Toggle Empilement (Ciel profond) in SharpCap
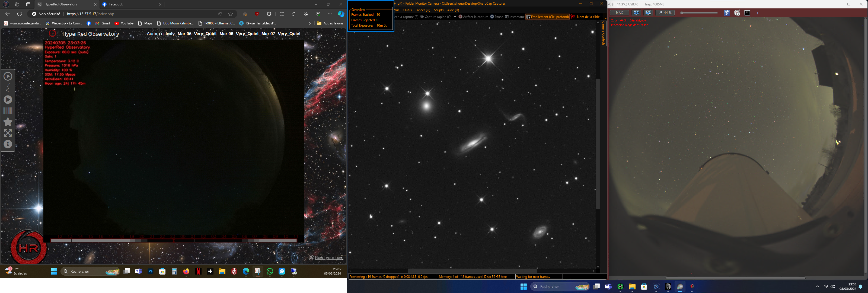 click(548, 17)
